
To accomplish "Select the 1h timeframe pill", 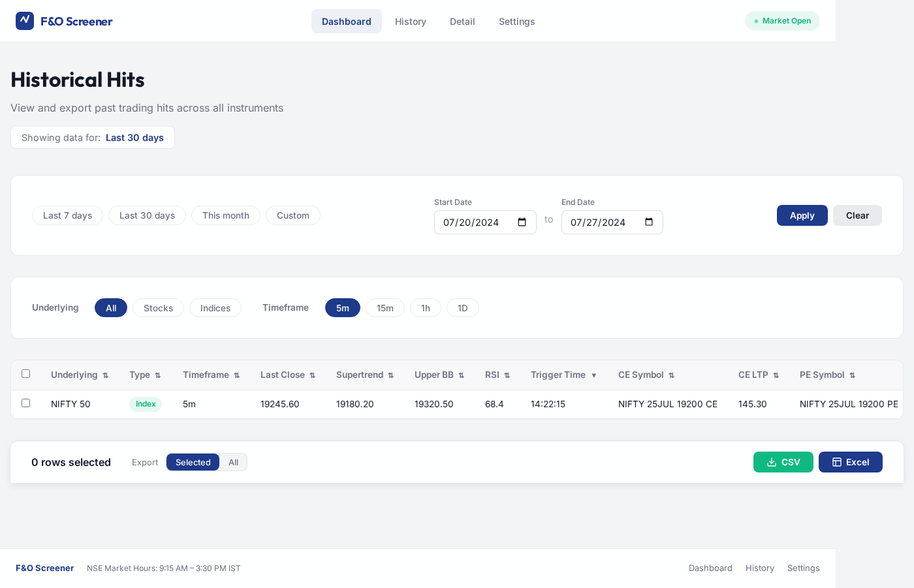I will click(x=426, y=308).
